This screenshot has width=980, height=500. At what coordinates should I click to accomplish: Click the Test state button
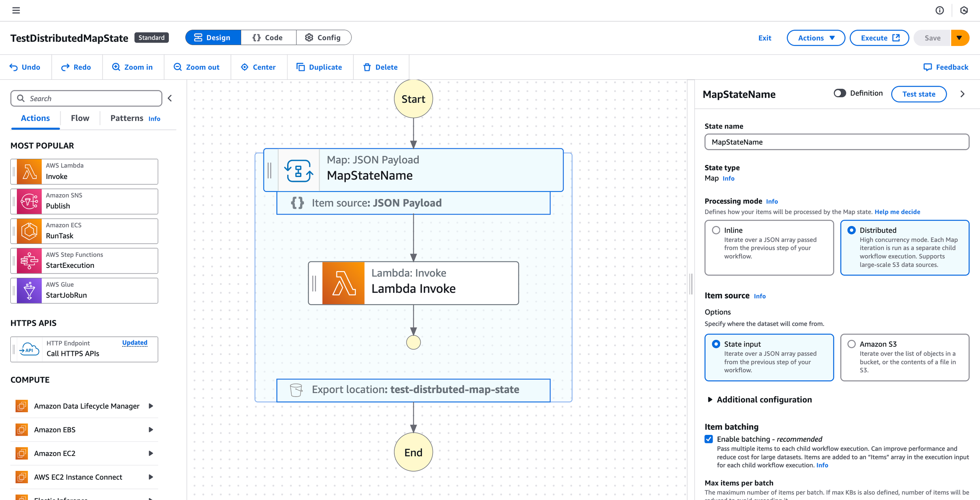918,94
